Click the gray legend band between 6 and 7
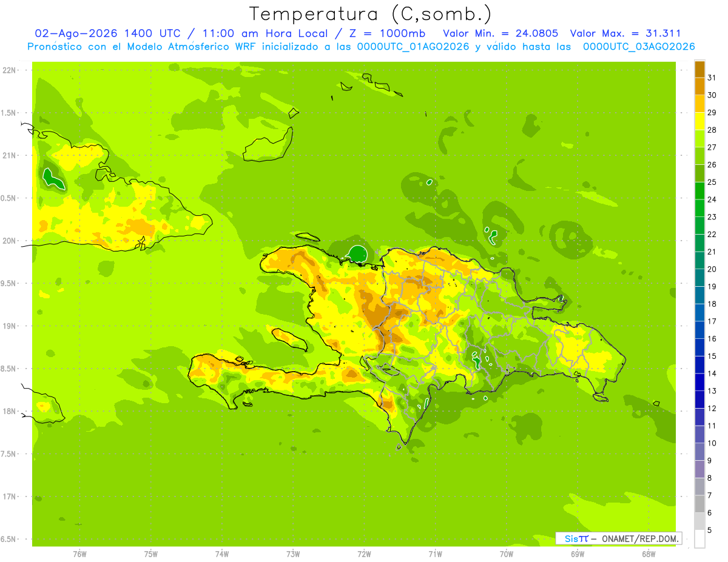This screenshot has width=728, height=562. click(699, 504)
